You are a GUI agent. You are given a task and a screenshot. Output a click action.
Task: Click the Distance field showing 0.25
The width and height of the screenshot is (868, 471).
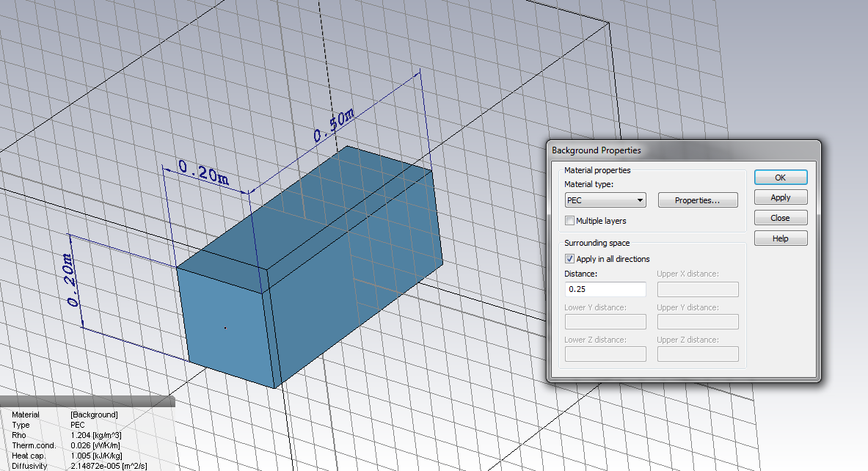pos(605,290)
